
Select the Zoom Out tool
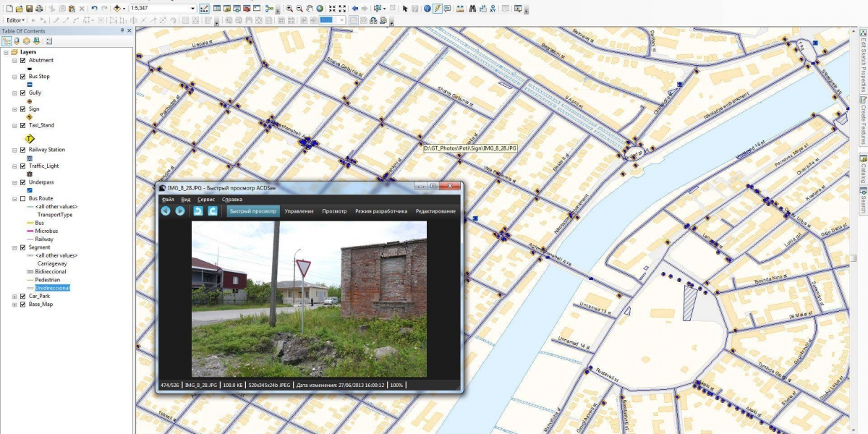(x=299, y=8)
